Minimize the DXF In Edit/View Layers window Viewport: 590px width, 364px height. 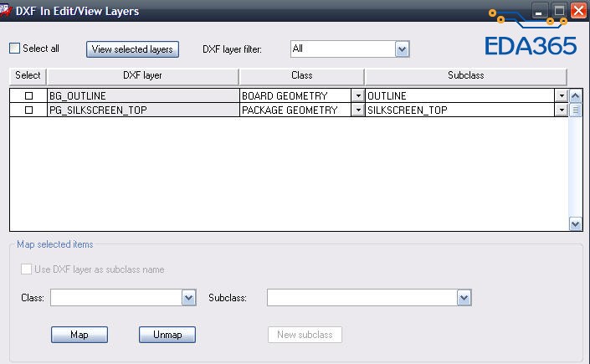point(539,11)
